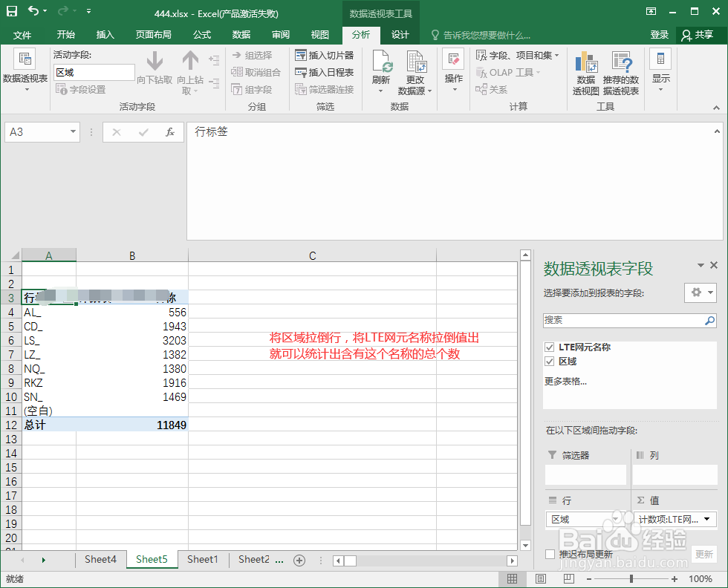
Task: Open the Actions (操作) button
Action: click(454, 70)
